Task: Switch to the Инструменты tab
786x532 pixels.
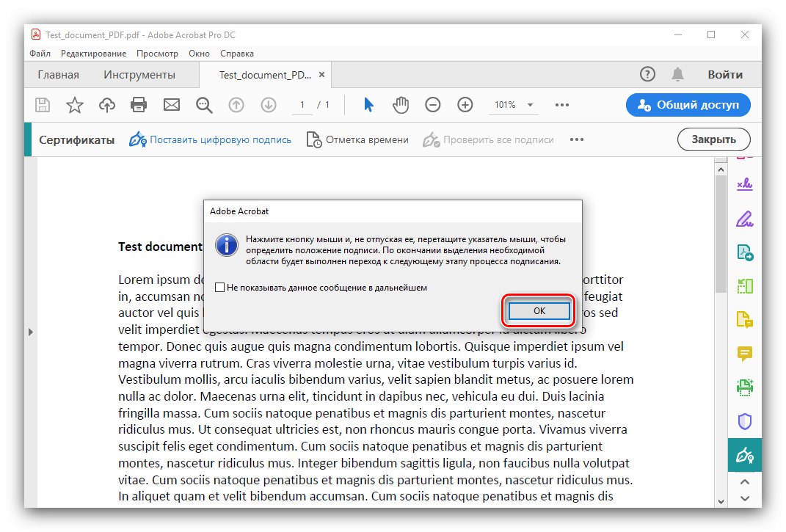Action: 139,75
